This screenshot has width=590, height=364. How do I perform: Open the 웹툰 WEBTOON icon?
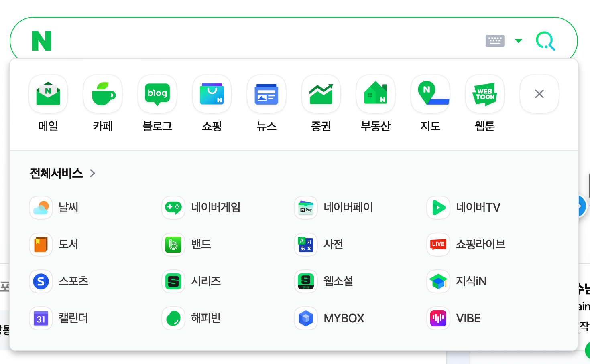pos(485,94)
